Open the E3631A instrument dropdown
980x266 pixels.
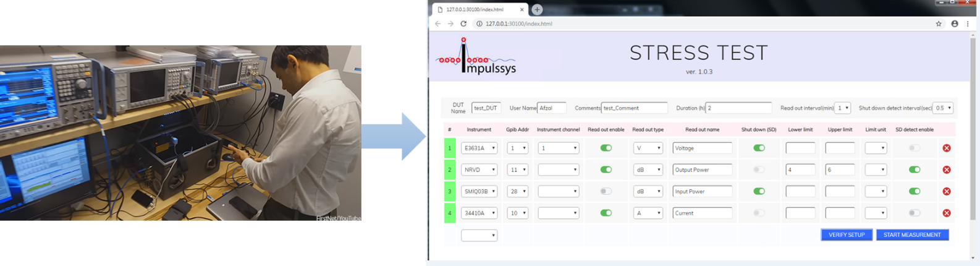click(x=479, y=148)
